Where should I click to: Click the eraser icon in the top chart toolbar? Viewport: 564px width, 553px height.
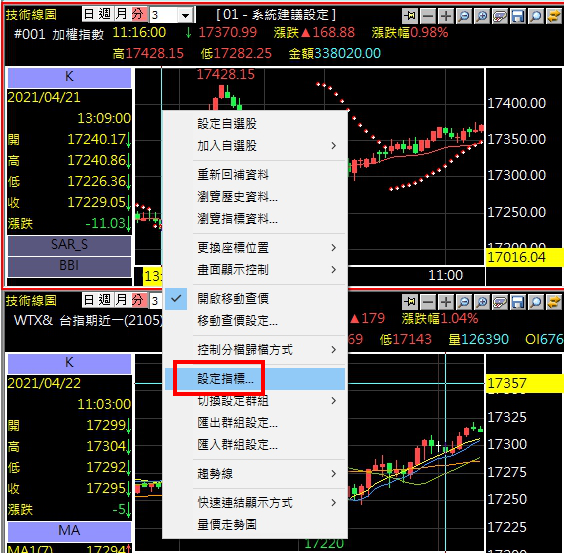[x=500, y=15]
